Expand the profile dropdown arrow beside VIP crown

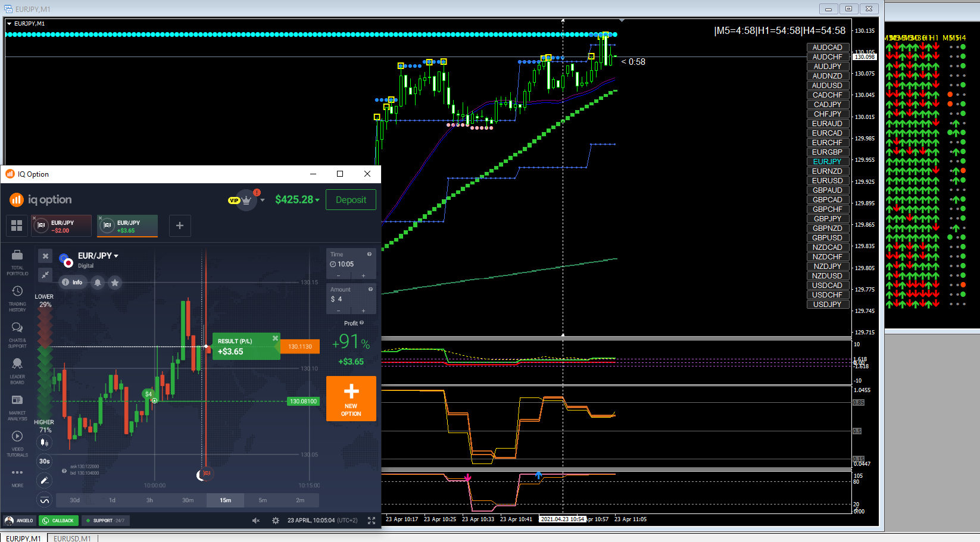click(x=263, y=200)
